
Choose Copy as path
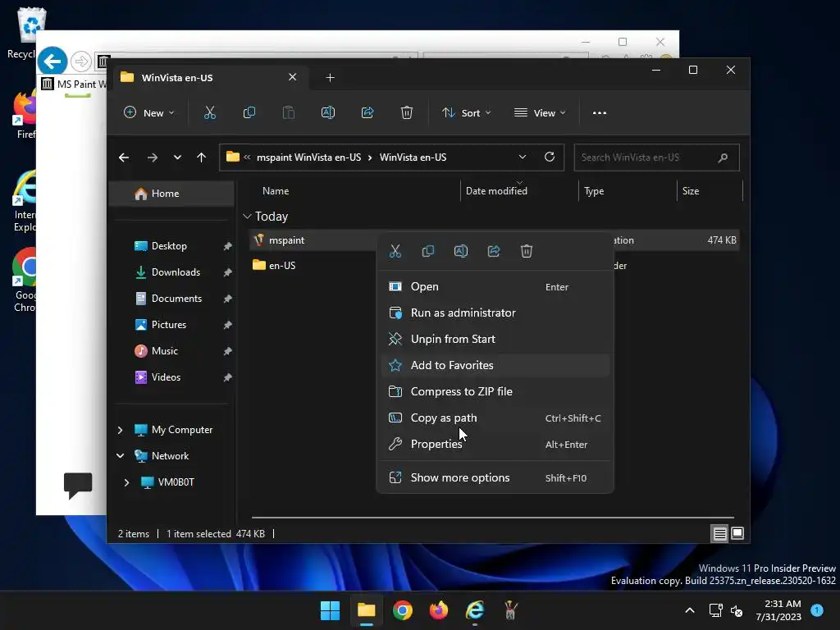(x=495, y=418)
